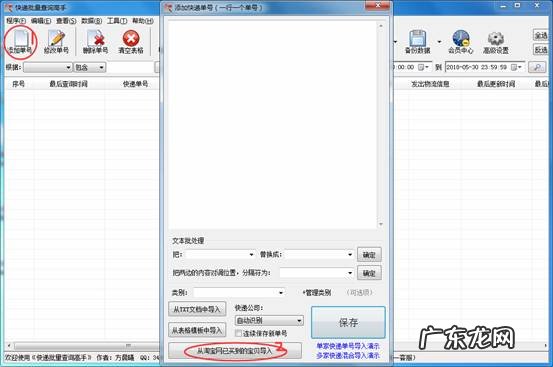Close the 添加快递单号 dialog
Viewport: 553px width, 367px height.
[378, 6]
